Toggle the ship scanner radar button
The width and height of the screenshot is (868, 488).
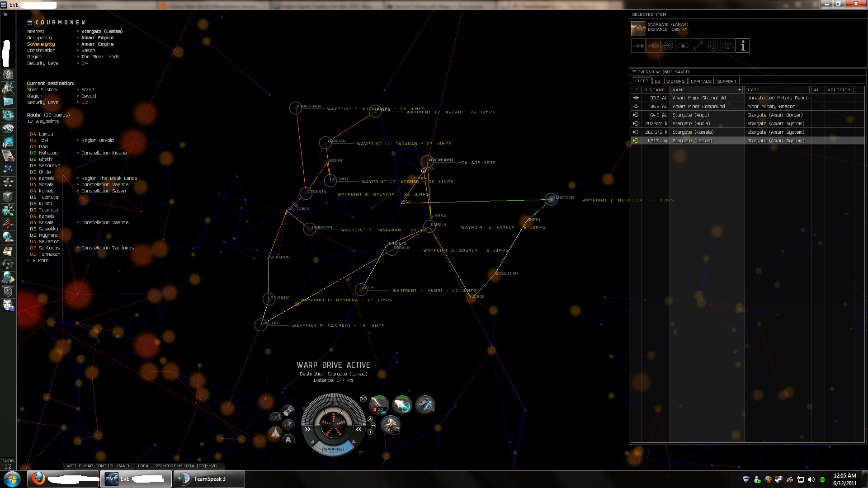[288, 425]
